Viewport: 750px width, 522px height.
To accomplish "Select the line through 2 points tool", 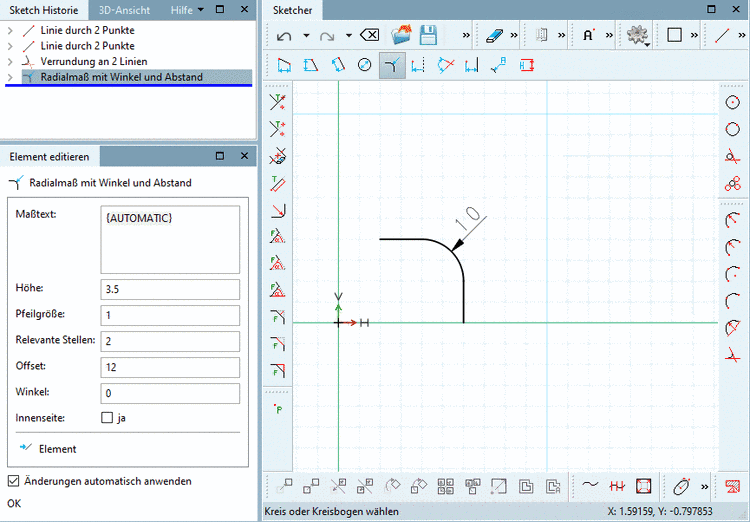I will [x=722, y=35].
